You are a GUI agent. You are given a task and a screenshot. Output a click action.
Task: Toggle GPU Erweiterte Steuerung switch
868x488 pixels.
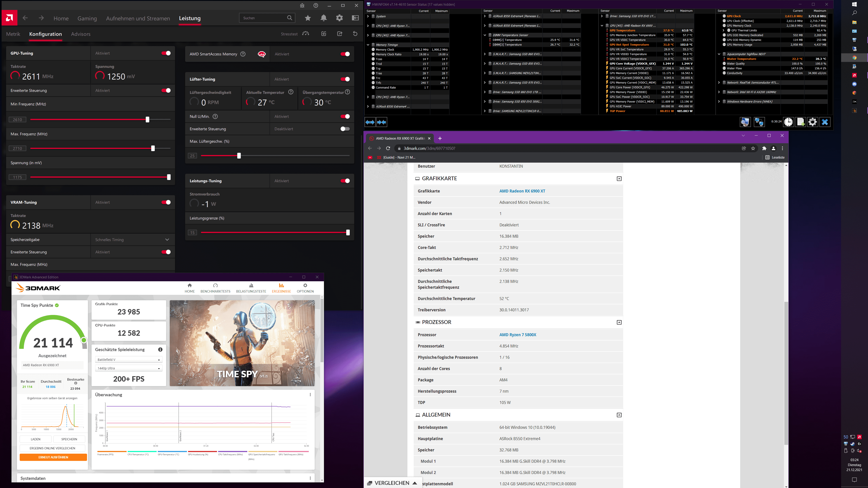coord(166,90)
